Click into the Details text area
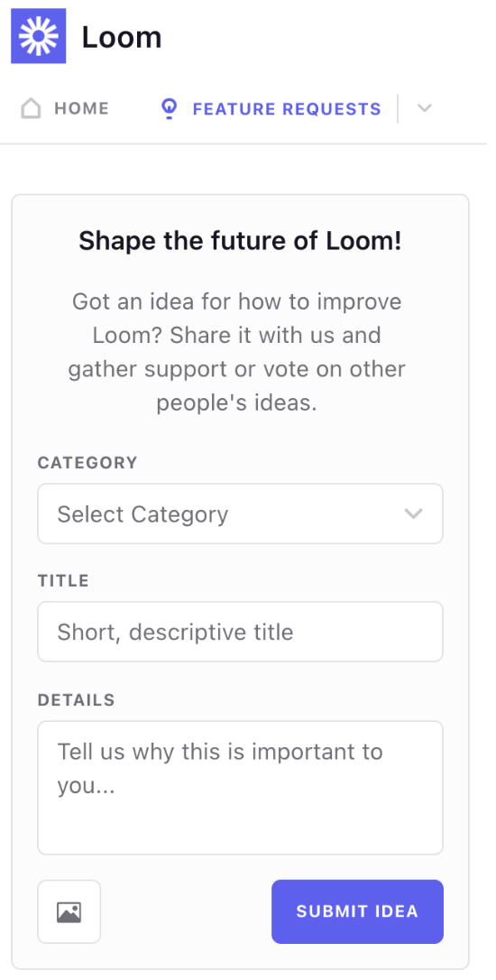Viewport: 496px width, 980px height. click(241, 788)
